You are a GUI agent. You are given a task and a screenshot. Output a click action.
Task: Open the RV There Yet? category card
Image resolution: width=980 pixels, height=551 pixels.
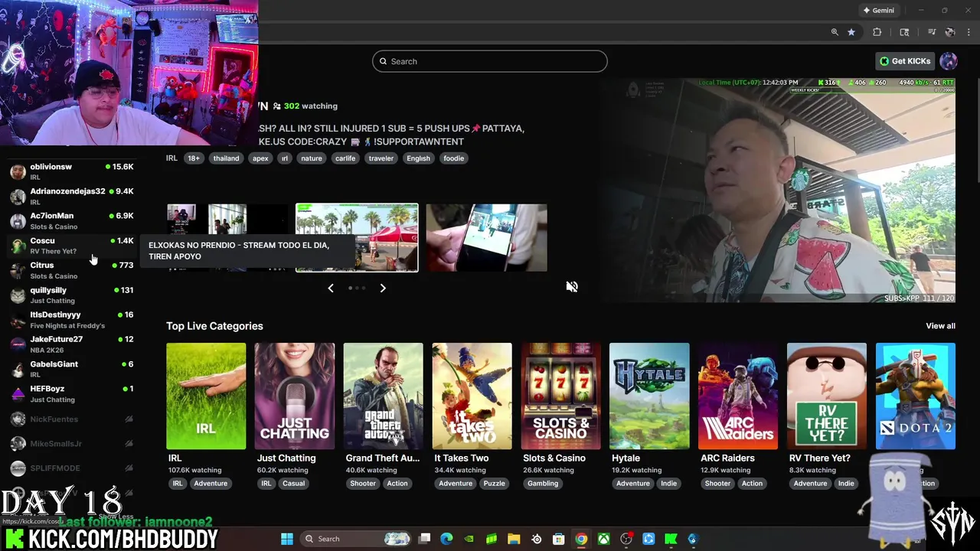point(827,396)
